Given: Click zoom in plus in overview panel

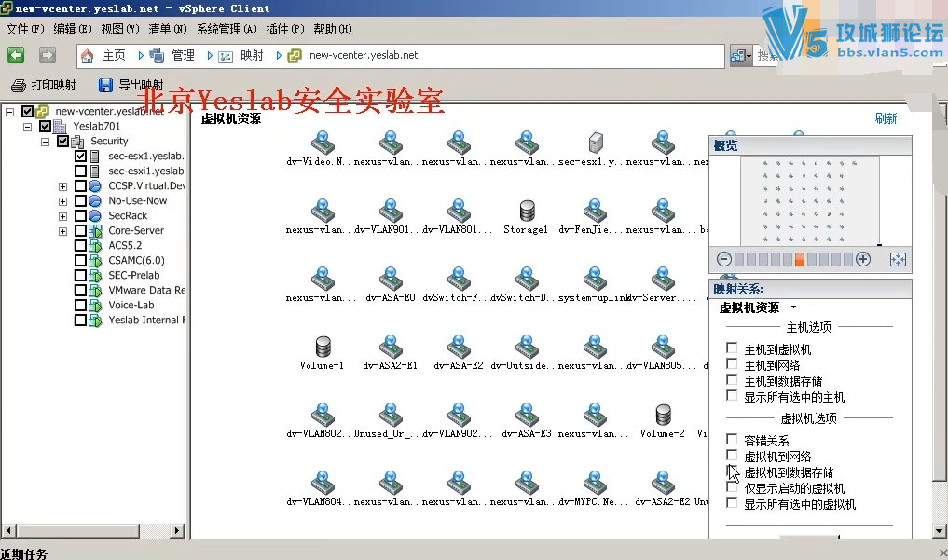Looking at the screenshot, I should click(863, 259).
